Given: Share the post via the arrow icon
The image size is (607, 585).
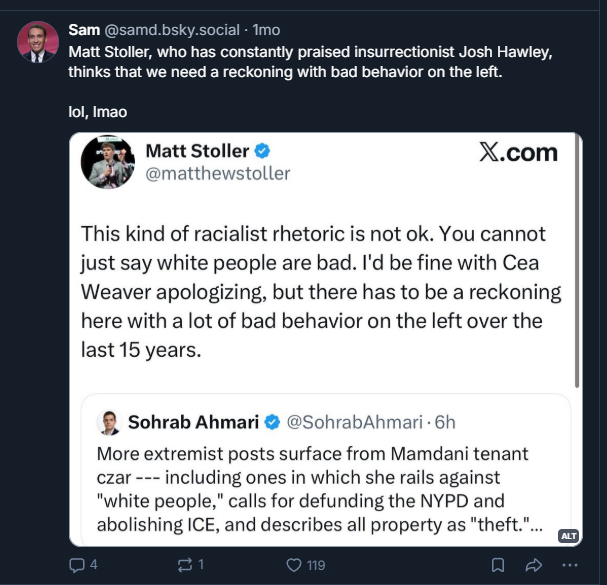Looking at the screenshot, I should pyautogui.click(x=532, y=565).
